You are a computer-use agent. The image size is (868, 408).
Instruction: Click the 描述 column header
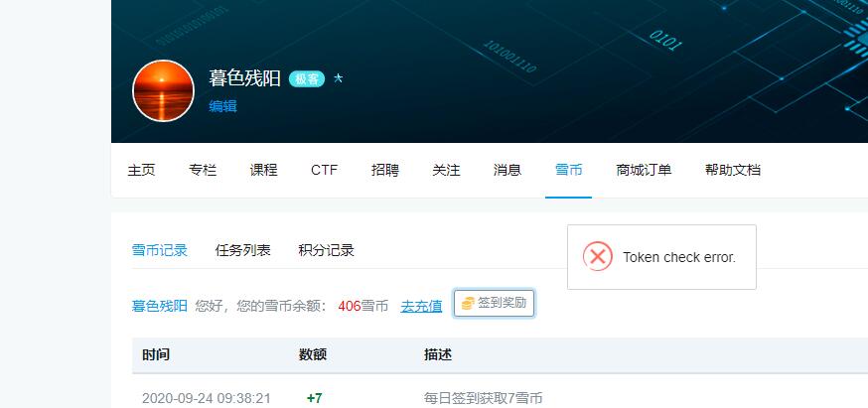pos(438,354)
